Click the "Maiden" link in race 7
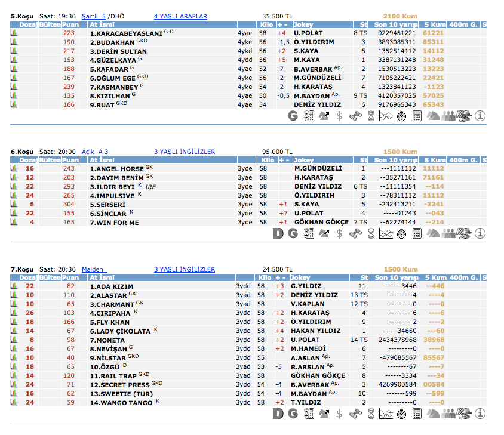 point(93,269)
